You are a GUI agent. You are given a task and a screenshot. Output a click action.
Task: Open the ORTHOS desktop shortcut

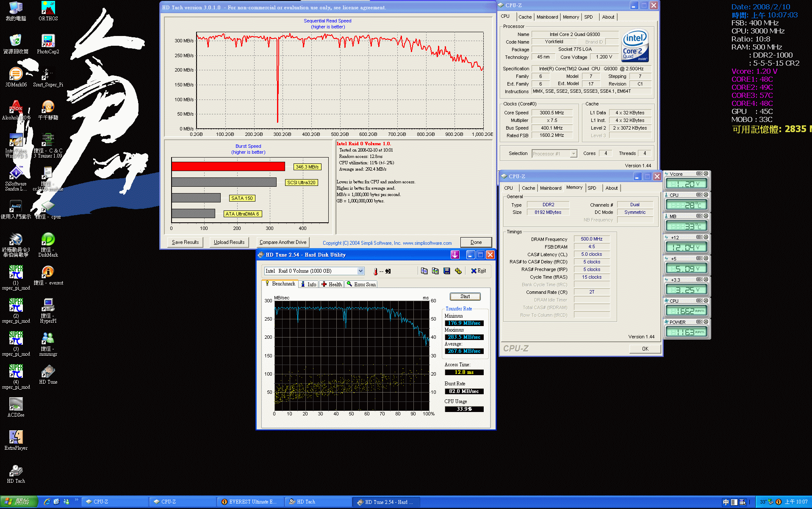(x=48, y=11)
